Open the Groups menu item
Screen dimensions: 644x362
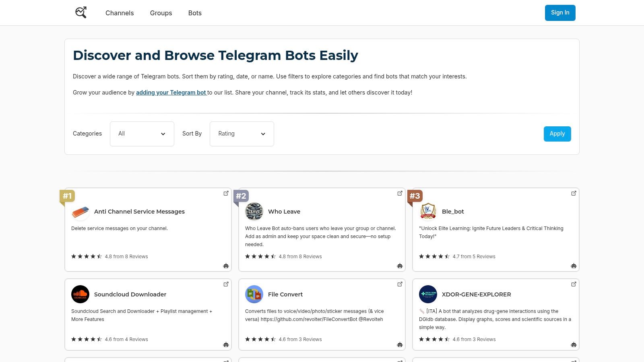click(x=161, y=13)
